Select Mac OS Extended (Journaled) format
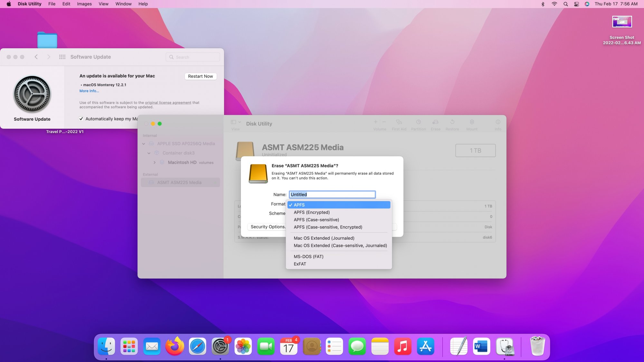 tap(324, 238)
